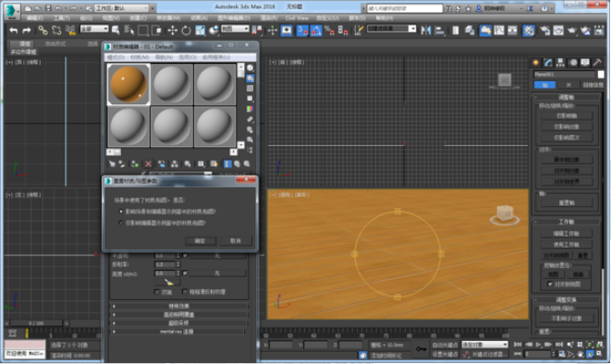Select the Move tool in main toolbar
This screenshot has width=611, height=364.
tap(172, 30)
